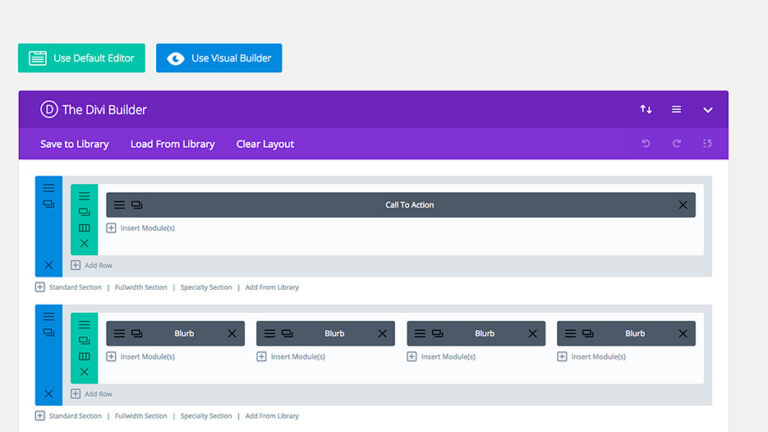Viewport: 768px width, 432px height.
Task: Remove the row containing Call To Action
Action: pos(84,243)
